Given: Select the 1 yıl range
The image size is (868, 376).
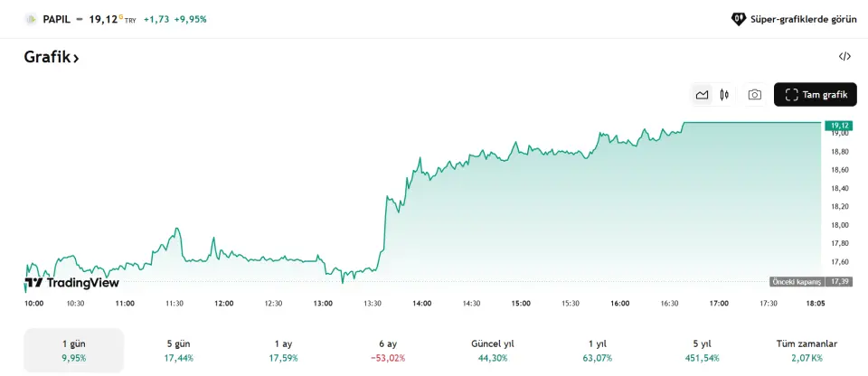Looking at the screenshot, I should pos(597,350).
